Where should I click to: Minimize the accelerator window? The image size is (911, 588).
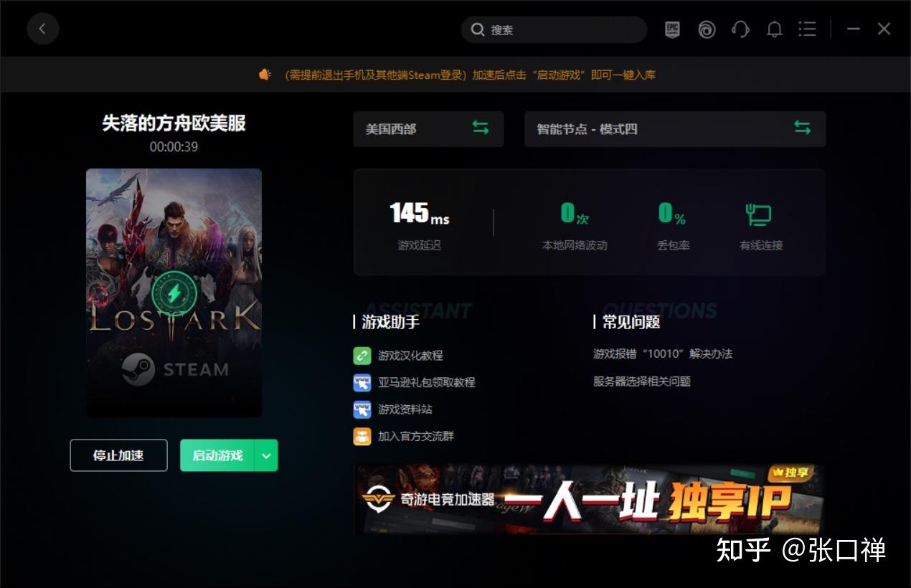coord(853,29)
